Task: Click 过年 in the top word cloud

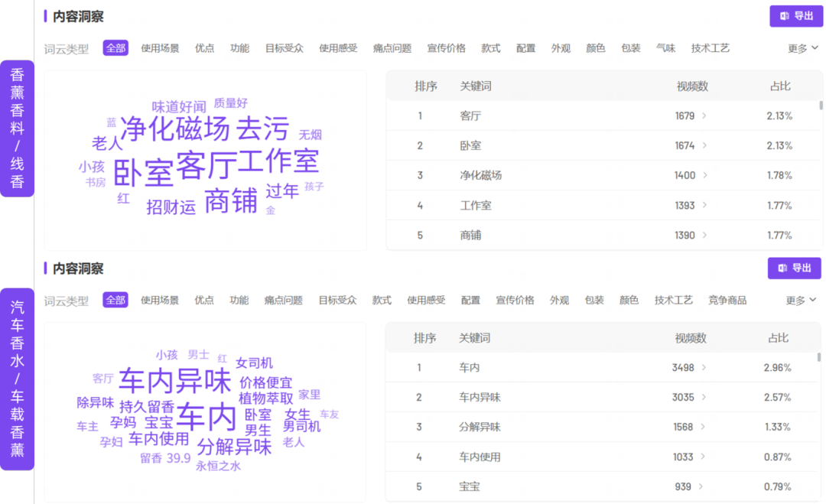Action: [281, 190]
